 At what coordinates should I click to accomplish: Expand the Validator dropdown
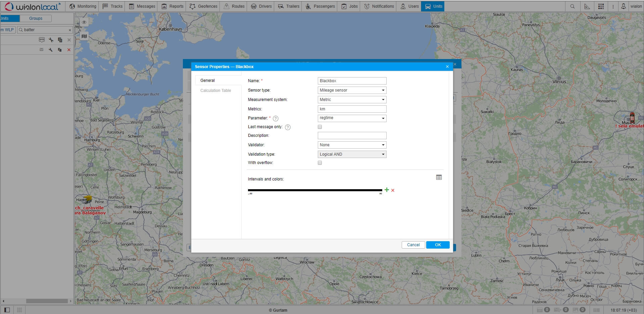click(352, 145)
